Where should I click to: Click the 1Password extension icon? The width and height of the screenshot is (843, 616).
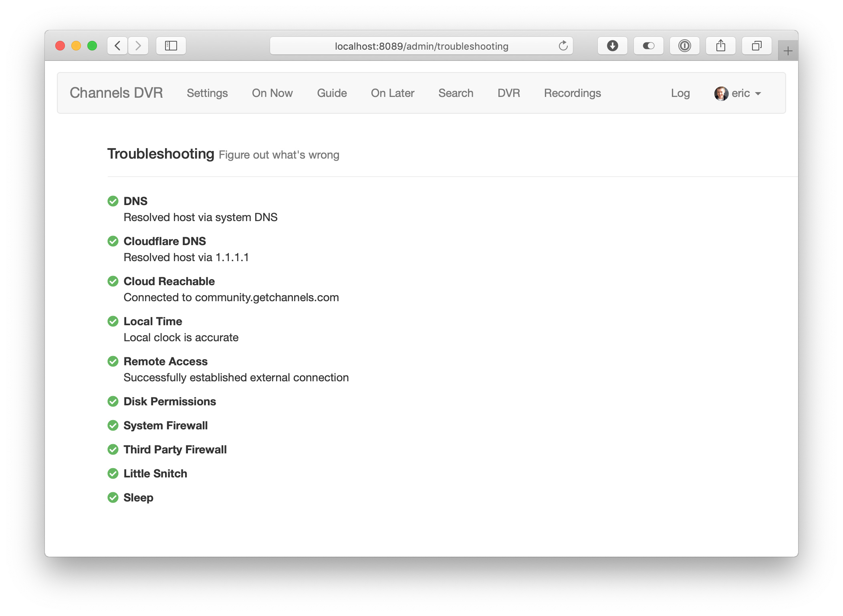[x=684, y=46]
